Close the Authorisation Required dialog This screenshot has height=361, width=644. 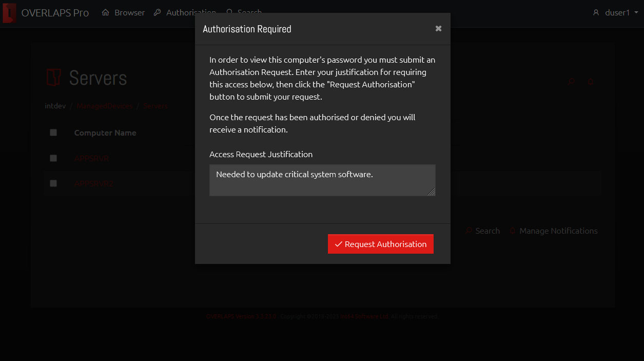(x=438, y=29)
